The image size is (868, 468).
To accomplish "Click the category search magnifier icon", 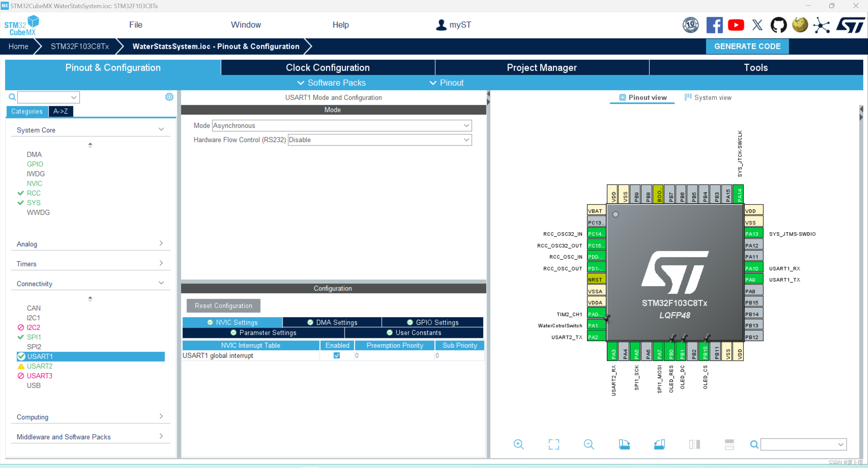I will (x=12, y=97).
